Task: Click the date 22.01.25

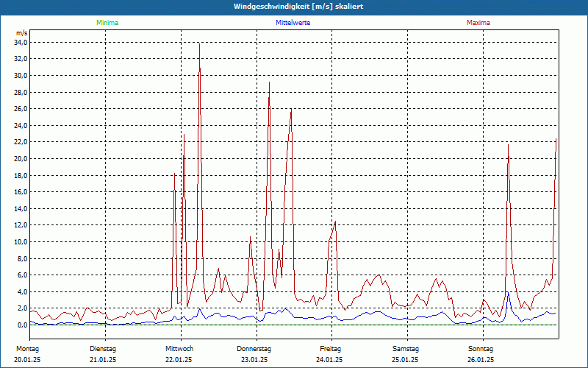Action: click(x=179, y=360)
